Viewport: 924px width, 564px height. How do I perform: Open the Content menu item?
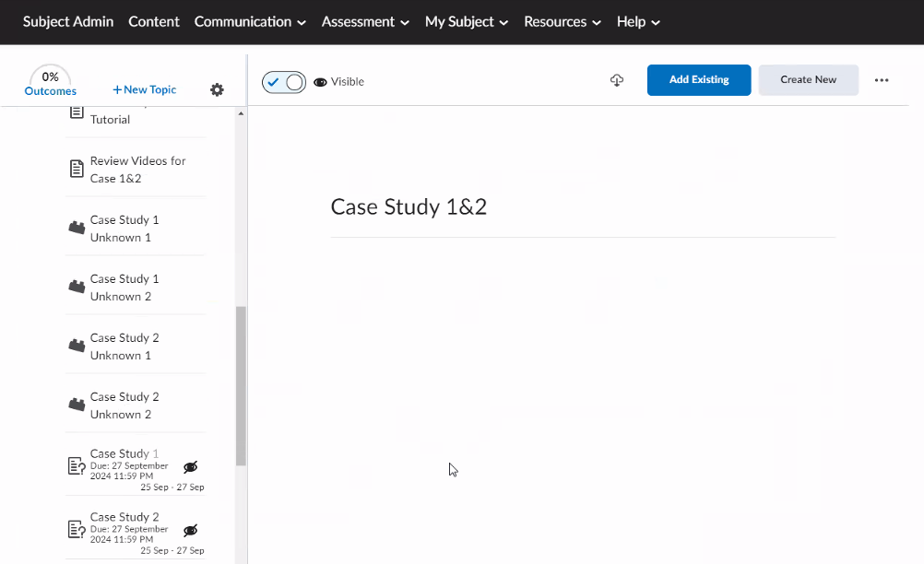(154, 22)
